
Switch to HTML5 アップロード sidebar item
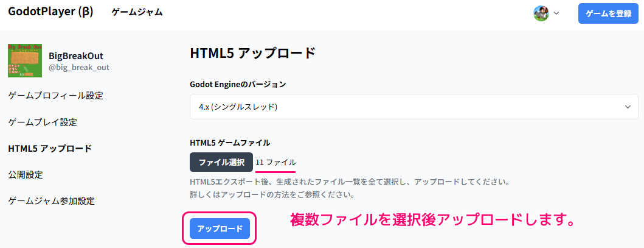(50, 149)
